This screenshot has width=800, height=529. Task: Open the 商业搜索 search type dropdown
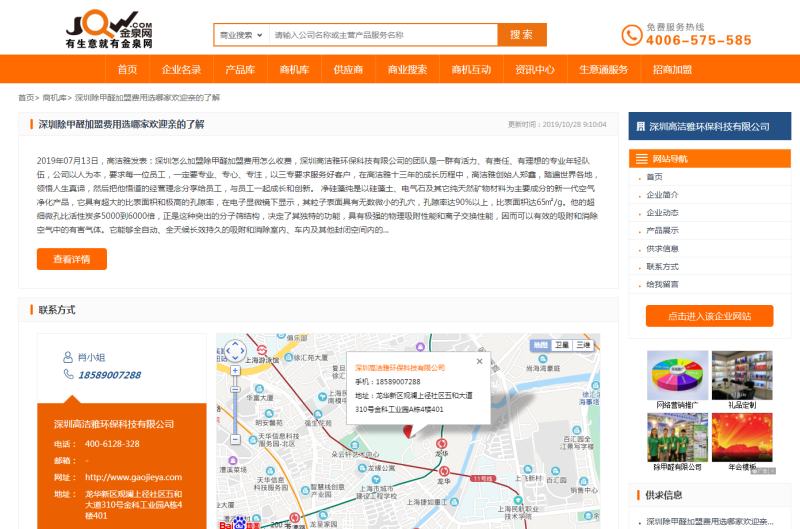(241, 35)
